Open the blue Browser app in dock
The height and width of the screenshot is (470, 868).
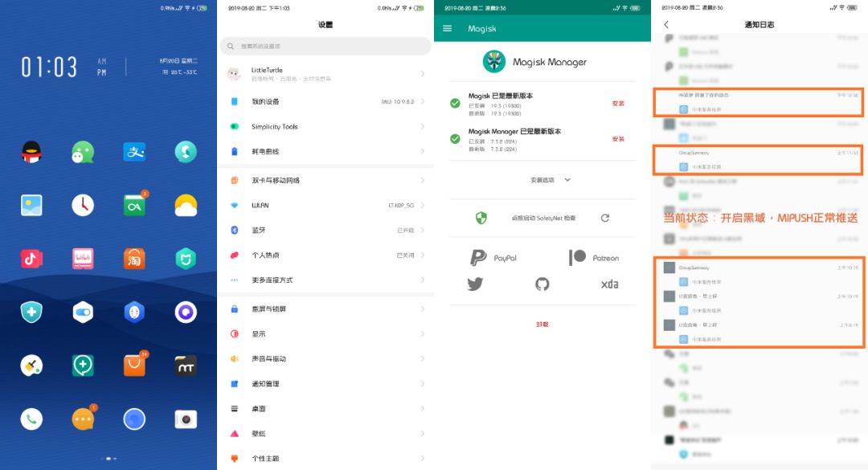click(134, 419)
